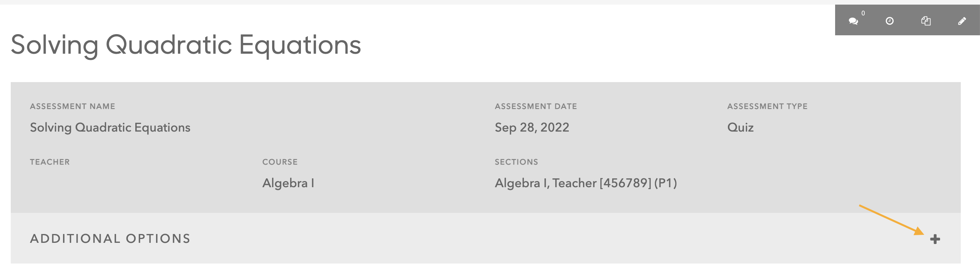Click the large Solving Quadratic Equations page title

click(x=186, y=45)
